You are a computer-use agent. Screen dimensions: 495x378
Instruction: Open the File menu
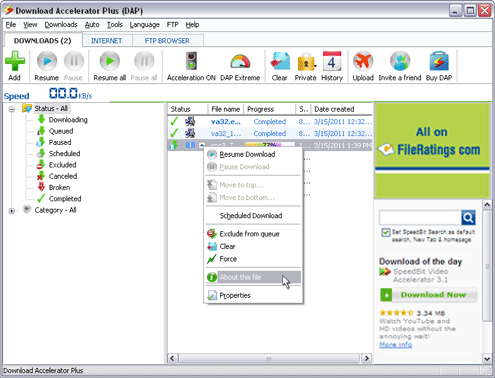[11, 25]
